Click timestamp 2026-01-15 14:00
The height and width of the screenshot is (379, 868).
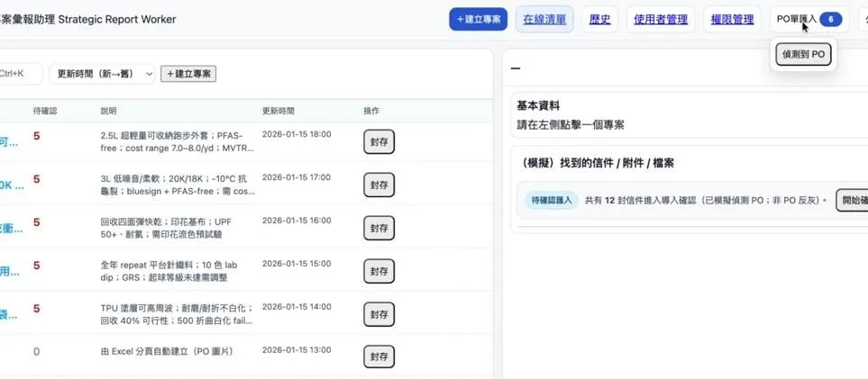point(297,306)
